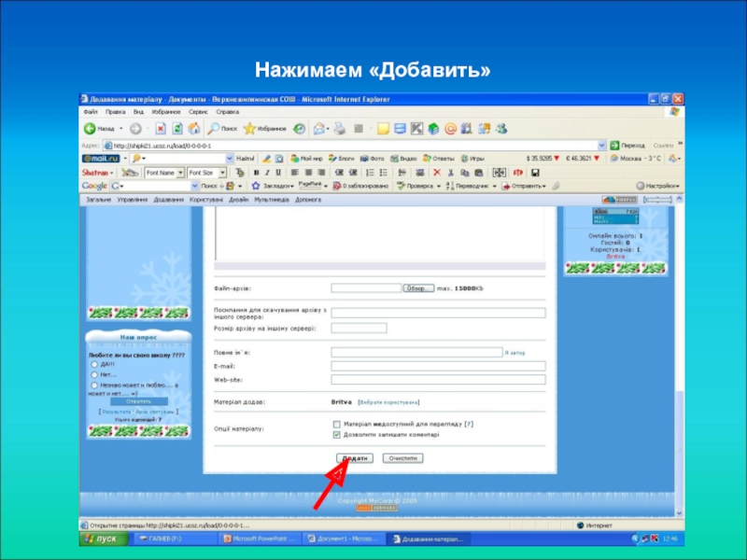The height and width of the screenshot is (560, 747).
Task: Open Видео in Mail.ru toolbar
Action: [403, 159]
